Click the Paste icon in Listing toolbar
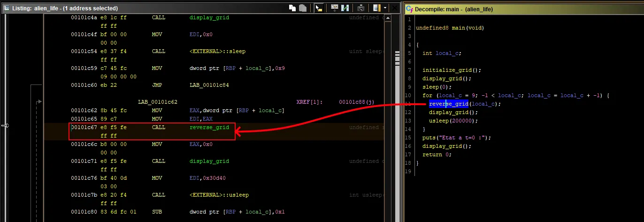 (x=303, y=8)
